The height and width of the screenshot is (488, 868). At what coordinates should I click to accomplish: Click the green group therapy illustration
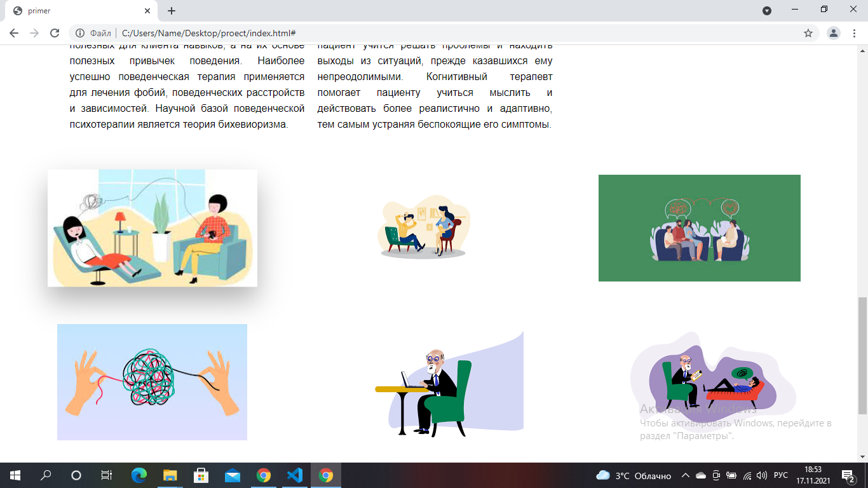700,228
